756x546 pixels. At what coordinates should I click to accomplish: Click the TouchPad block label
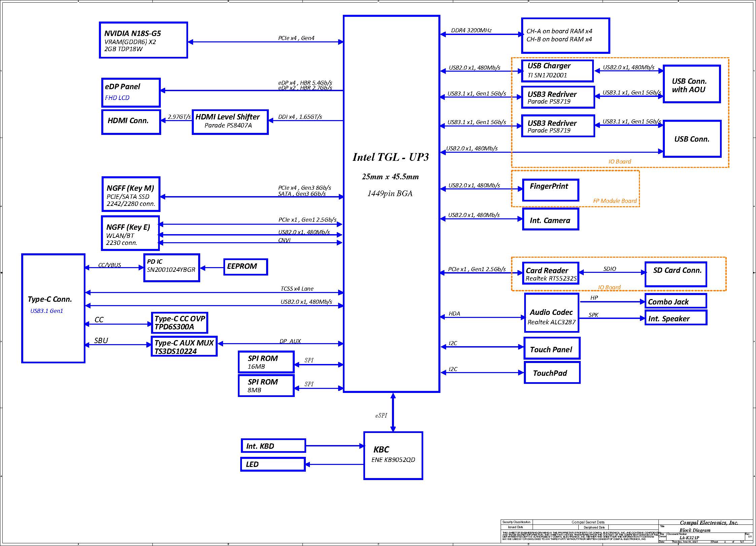click(550, 373)
